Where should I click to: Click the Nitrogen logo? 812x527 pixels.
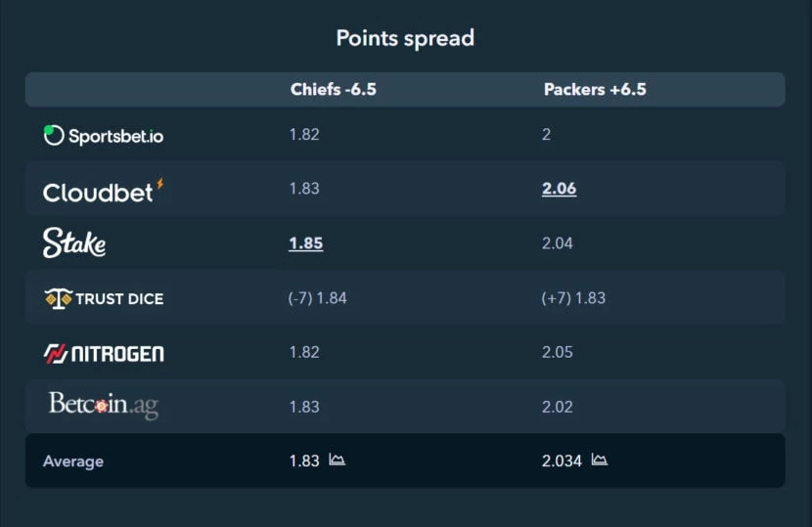(104, 354)
